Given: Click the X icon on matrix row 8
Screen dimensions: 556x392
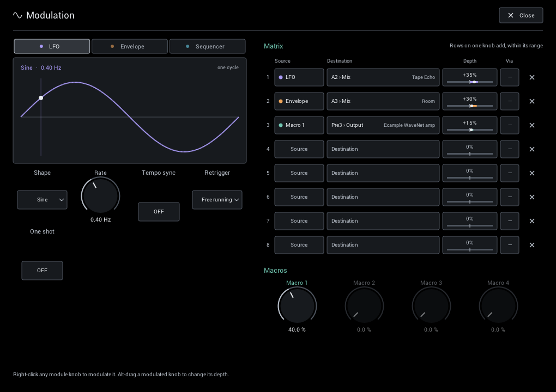Looking at the screenshot, I should tap(531, 244).
